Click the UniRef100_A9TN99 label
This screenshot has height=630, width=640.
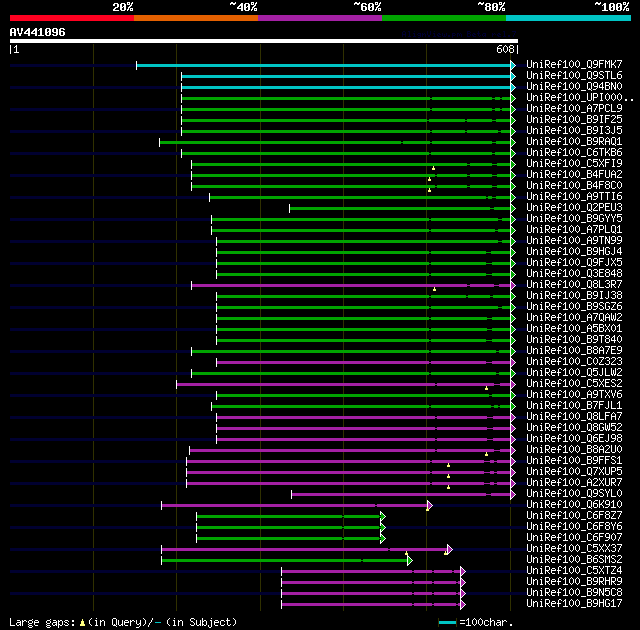(x=574, y=241)
